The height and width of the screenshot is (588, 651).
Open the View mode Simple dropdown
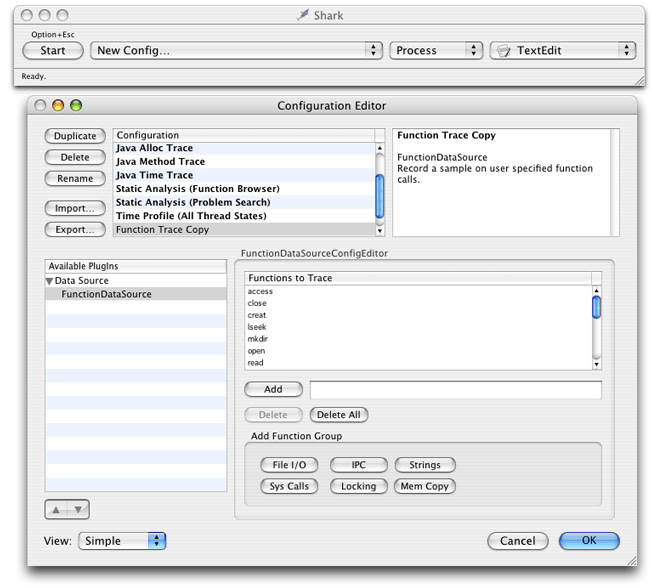[x=121, y=541]
